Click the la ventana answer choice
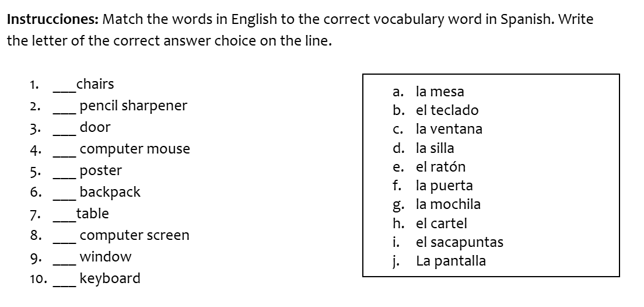 449,129
